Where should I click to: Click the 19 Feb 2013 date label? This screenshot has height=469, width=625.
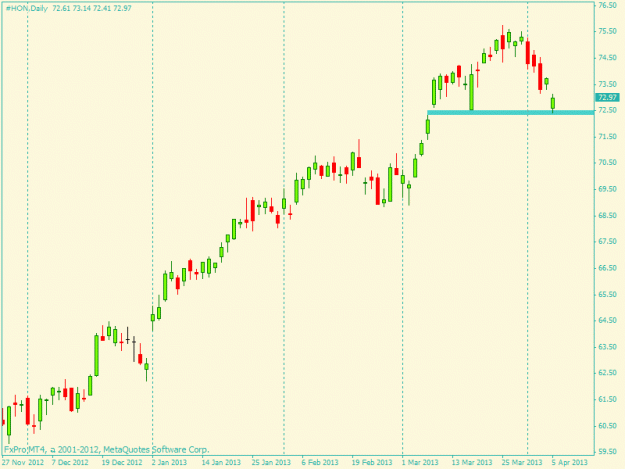click(371, 462)
